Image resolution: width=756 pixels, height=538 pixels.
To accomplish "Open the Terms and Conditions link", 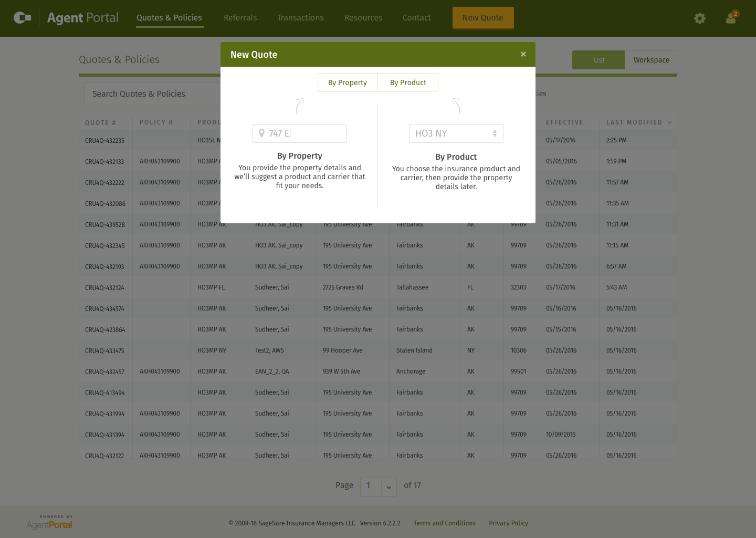I will coord(444,523).
